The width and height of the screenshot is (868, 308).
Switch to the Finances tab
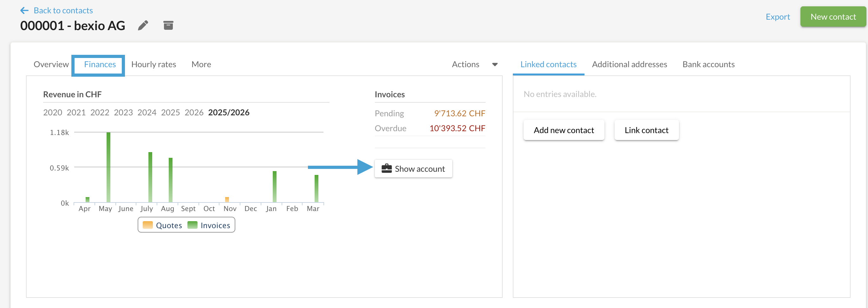(x=100, y=64)
